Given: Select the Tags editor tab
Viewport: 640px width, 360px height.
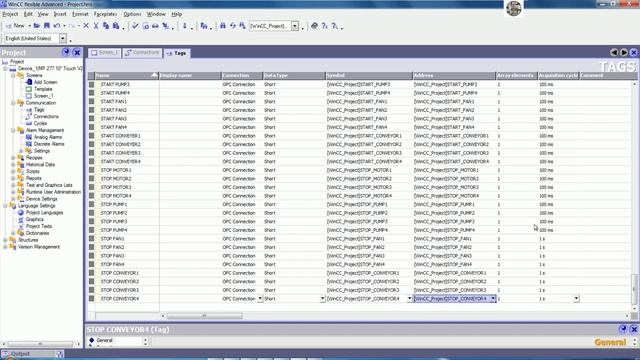Looking at the screenshot, I should tap(176, 53).
